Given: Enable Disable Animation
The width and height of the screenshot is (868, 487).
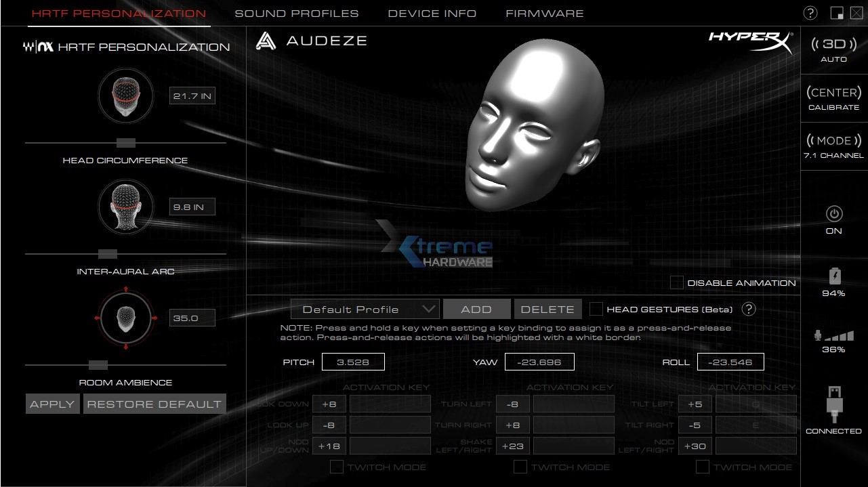Looking at the screenshot, I should [x=676, y=282].
